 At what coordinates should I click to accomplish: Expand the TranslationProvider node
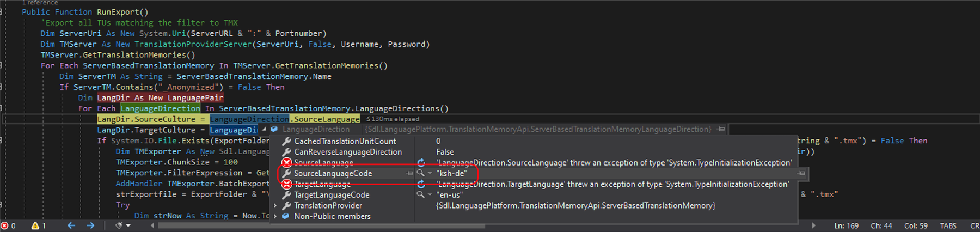pos(275,205)
